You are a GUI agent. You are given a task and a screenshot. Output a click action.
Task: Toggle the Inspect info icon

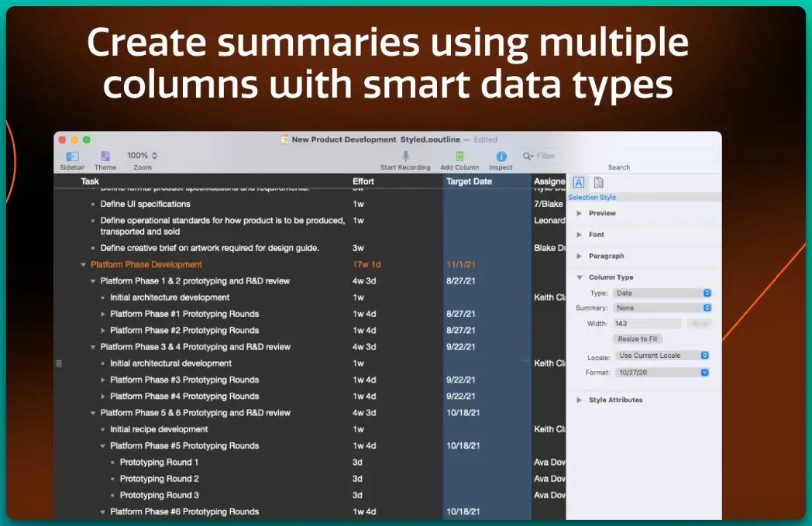coord(501,156)
